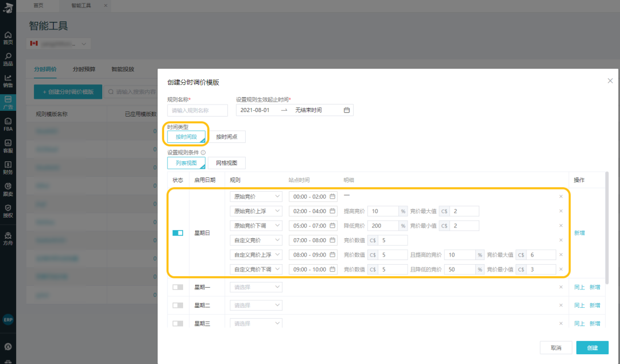Viewport: 620px width, 364px height.
Task: Remove the 原始竞价上浮 rule row
Action: (x=561, y=211)
